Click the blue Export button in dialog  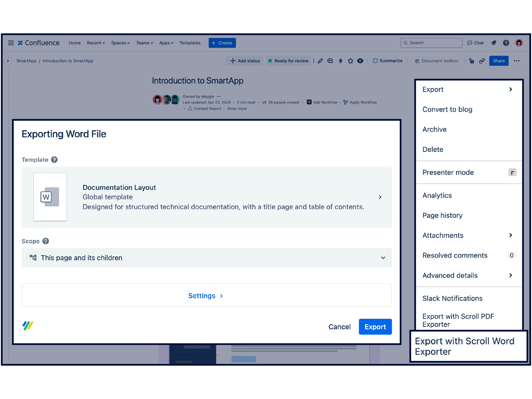(375, 327)
